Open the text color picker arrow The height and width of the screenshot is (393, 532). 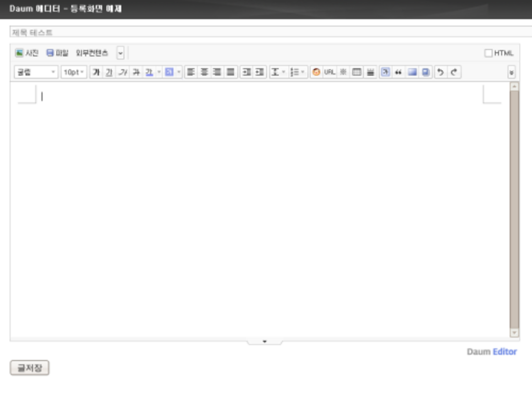point(159,72)
